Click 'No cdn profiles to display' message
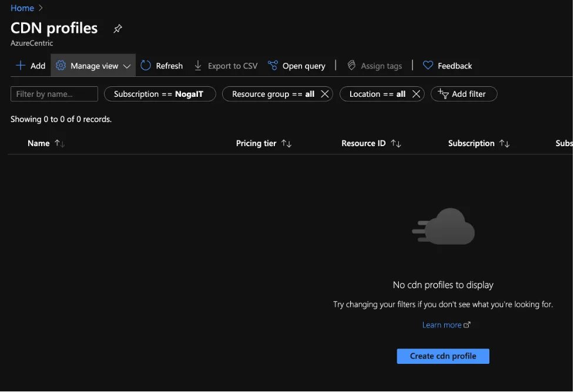The width and height of the screenshot is (574, 392). [x=443, y=285]
